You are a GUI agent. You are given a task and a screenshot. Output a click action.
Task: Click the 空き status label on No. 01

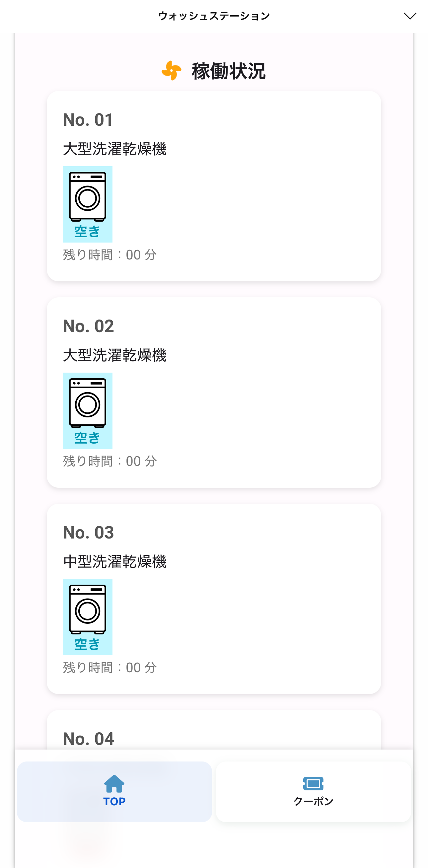[x=87, y=232]
